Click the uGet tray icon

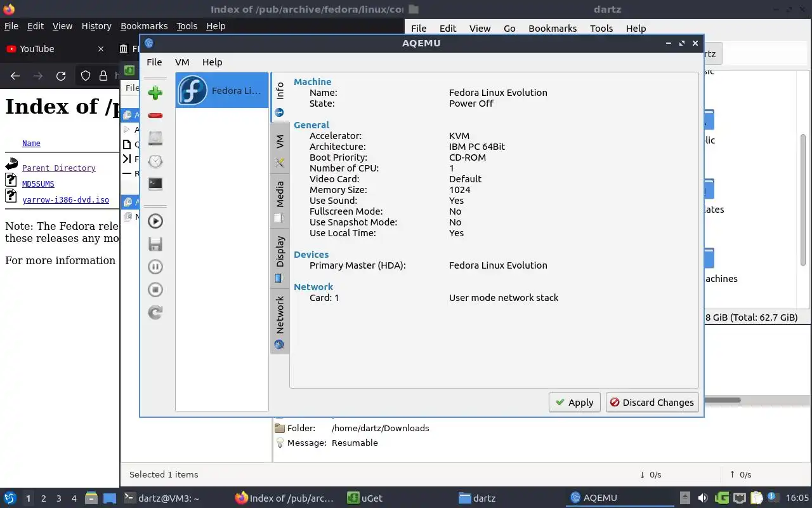coord(721,498)
